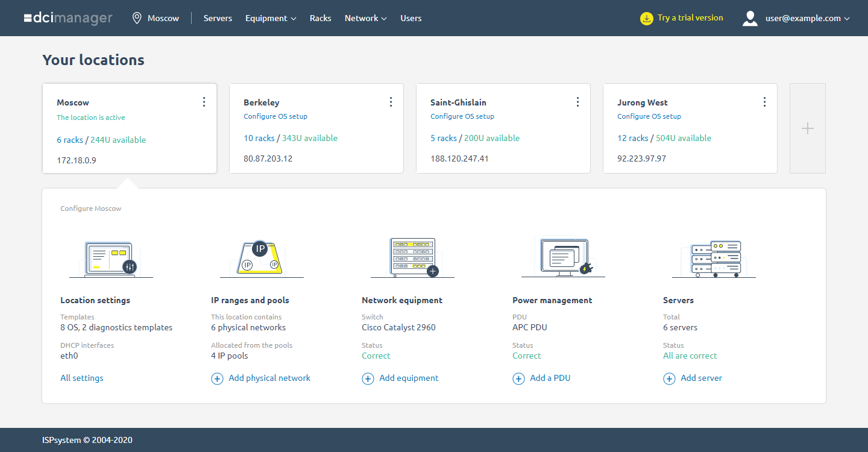Select the Berkeley location card

[316, 128]
